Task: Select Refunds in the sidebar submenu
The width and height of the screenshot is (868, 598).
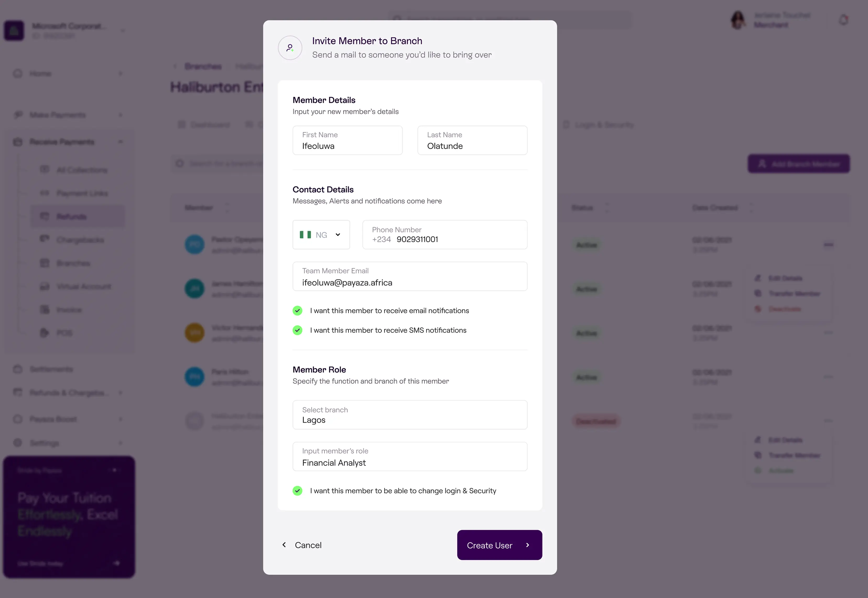Action: click(78, 216)
